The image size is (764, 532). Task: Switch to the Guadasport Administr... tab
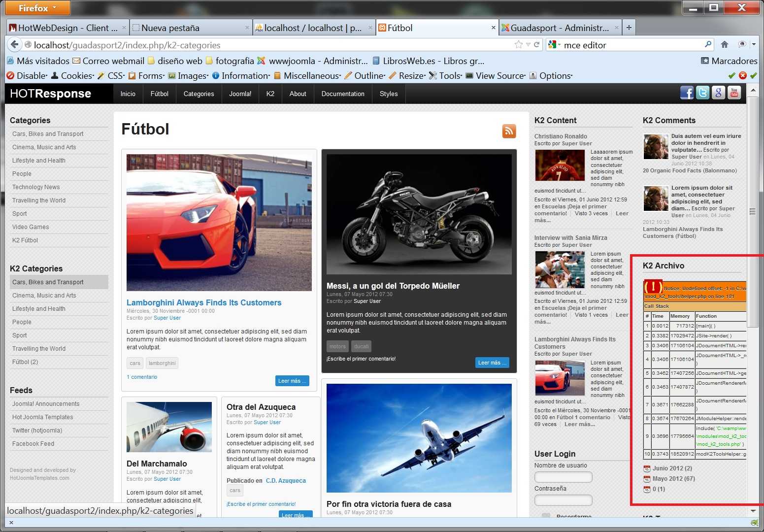point(559,28)
